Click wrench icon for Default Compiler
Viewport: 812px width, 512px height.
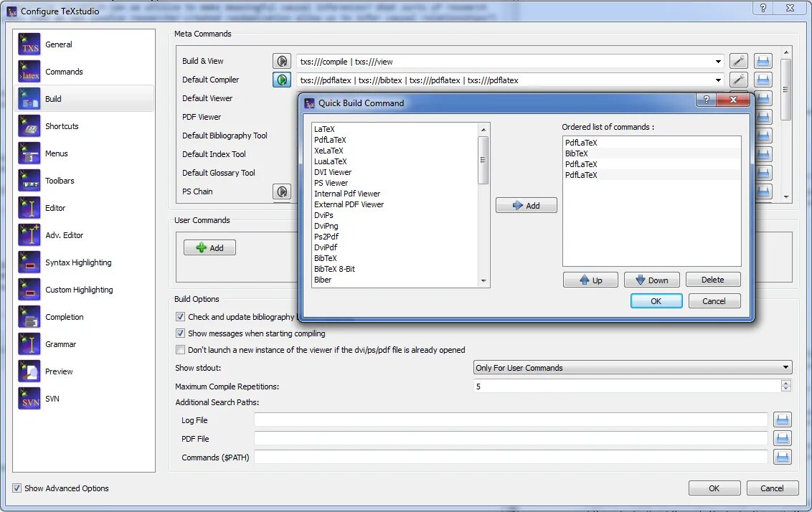738,80
